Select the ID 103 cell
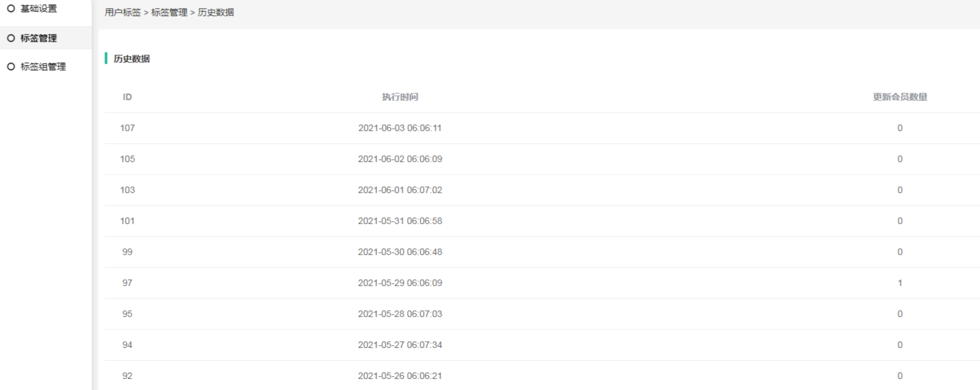Viewport: 980px width, 390px height. (x=127, y=190)
